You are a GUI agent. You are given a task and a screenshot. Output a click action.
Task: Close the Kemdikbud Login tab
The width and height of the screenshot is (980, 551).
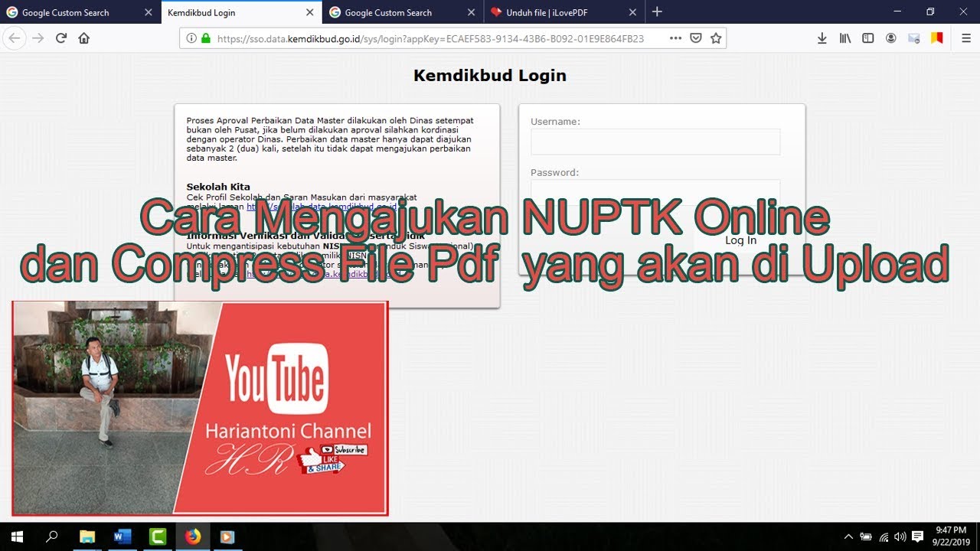pyautogui.click(x=309, y=12)
